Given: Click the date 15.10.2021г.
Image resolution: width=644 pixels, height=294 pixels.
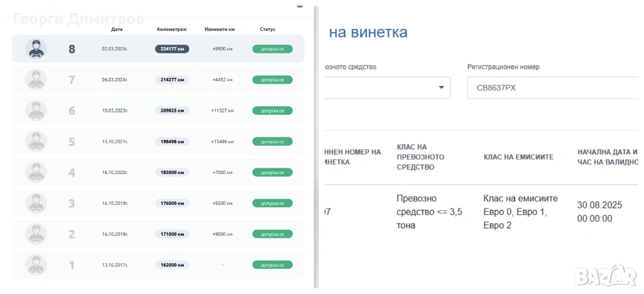Looking at the screenshot, I should [115, 141].
